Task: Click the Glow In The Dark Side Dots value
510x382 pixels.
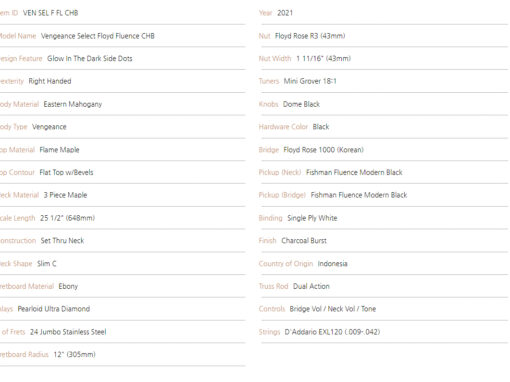Action: click(90, 59)
